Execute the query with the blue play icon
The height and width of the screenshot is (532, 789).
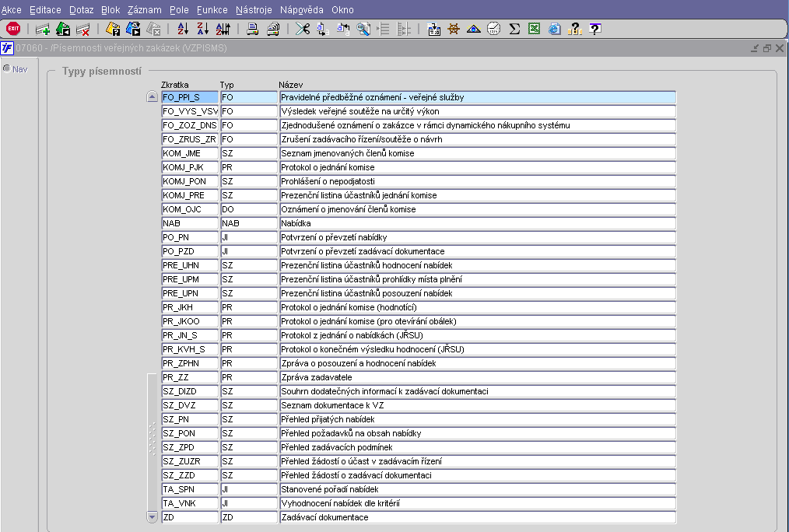coord(133,29)
